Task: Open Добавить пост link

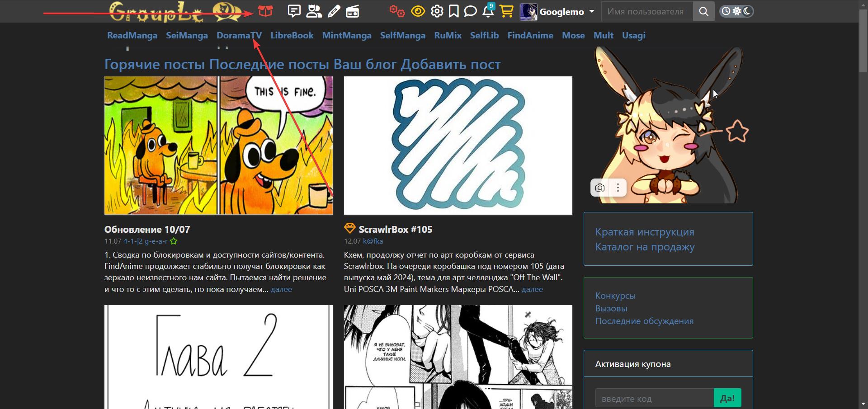Action: click(451, 64)
